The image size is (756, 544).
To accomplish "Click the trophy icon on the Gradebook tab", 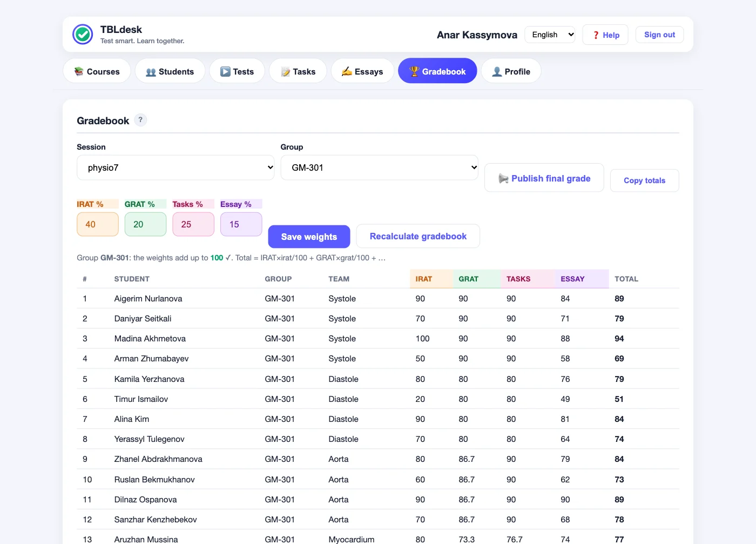I will [x=414, y=71].
